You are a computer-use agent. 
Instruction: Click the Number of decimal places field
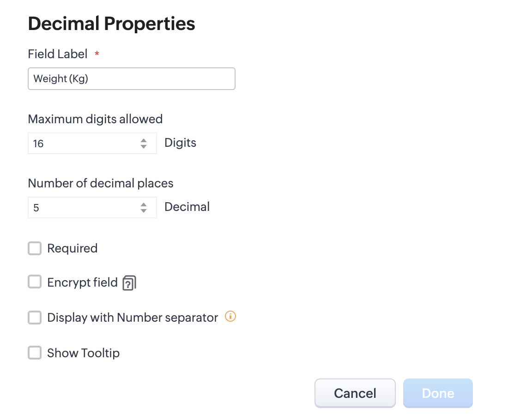83,208
